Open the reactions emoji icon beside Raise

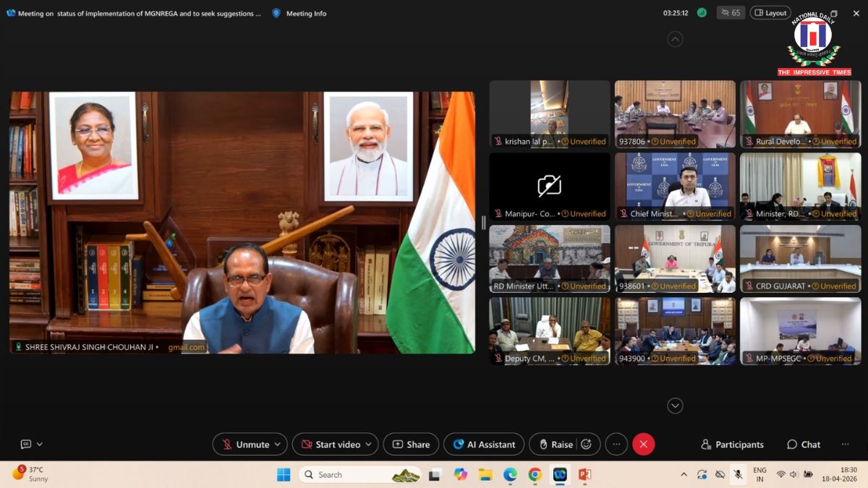[x=586, y=444]
